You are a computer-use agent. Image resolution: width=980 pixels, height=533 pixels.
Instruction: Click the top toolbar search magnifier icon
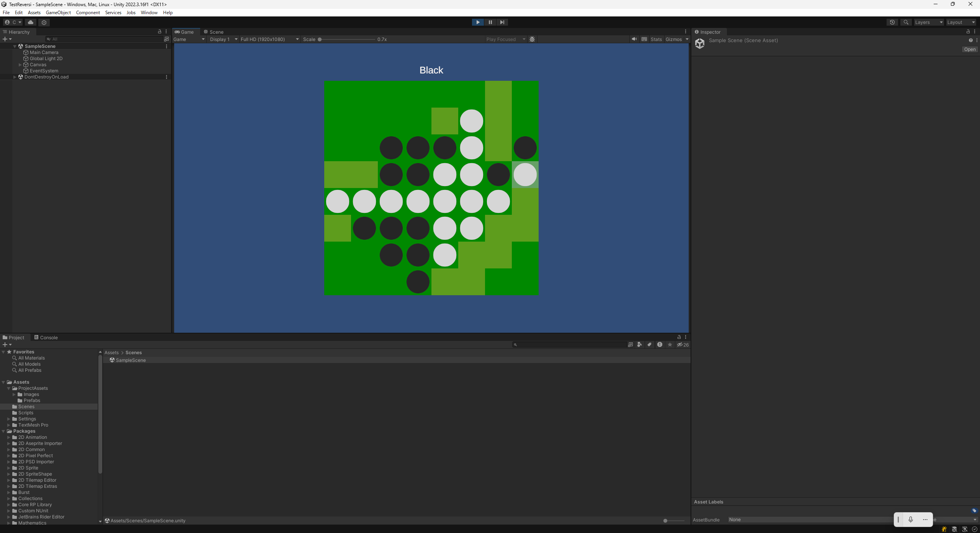click(x=906, y=22)
